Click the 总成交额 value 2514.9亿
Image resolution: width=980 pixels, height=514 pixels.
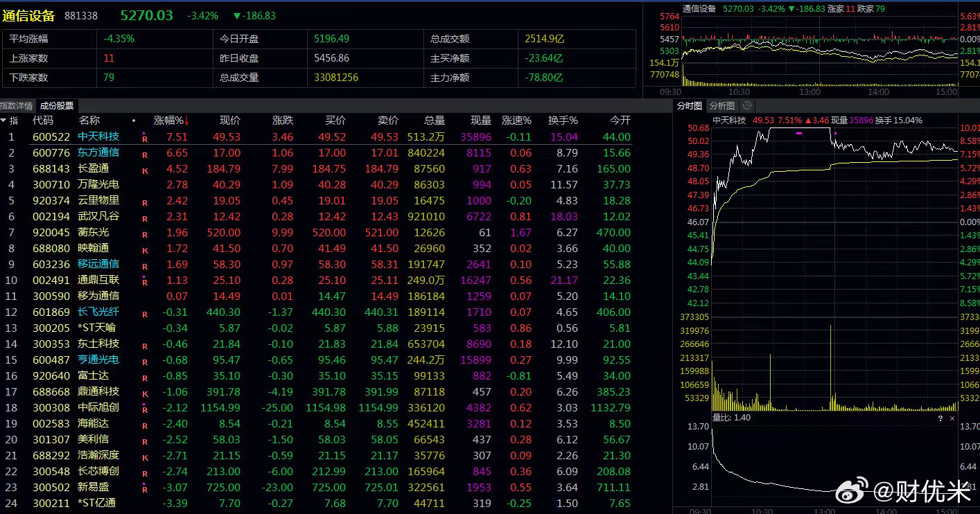point(545,39)
